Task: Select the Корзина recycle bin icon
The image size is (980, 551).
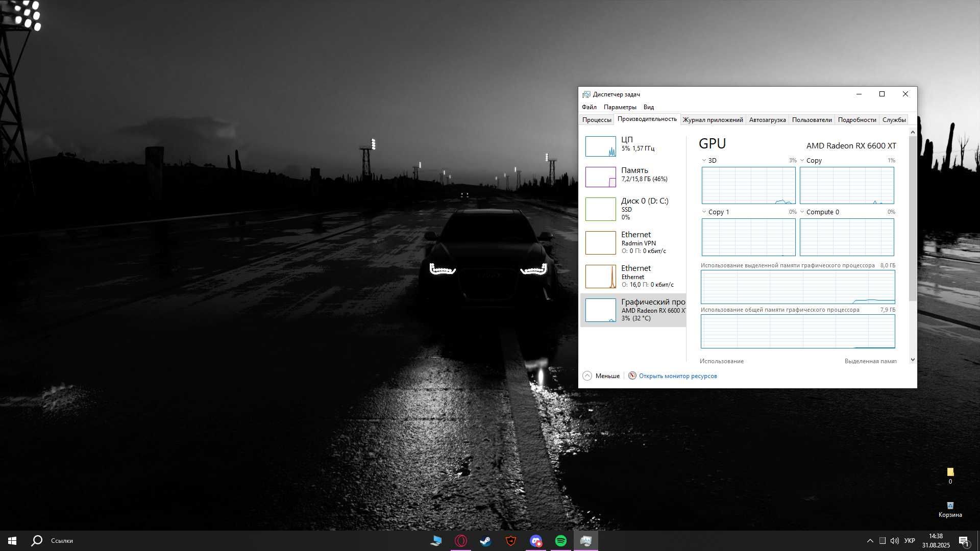Action: (x=950, y=510)
